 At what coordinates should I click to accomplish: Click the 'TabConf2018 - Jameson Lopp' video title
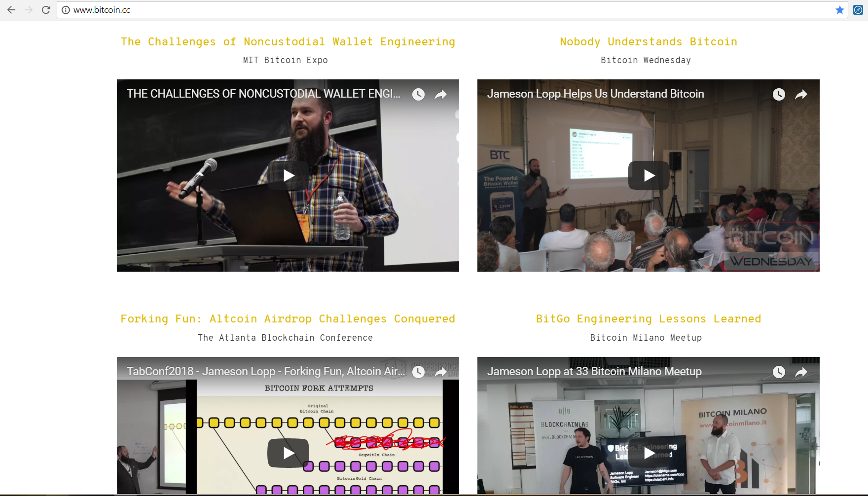tap(266, 371)
